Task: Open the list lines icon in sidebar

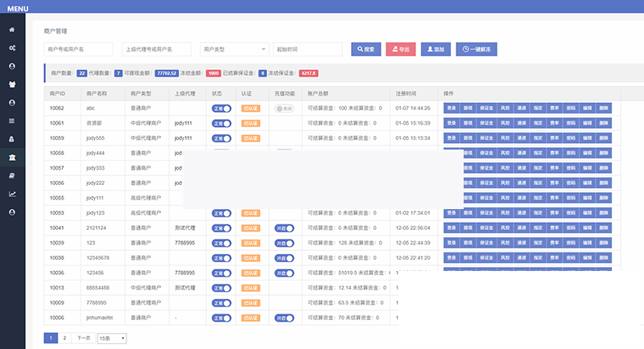Action: tap(12, 121)
